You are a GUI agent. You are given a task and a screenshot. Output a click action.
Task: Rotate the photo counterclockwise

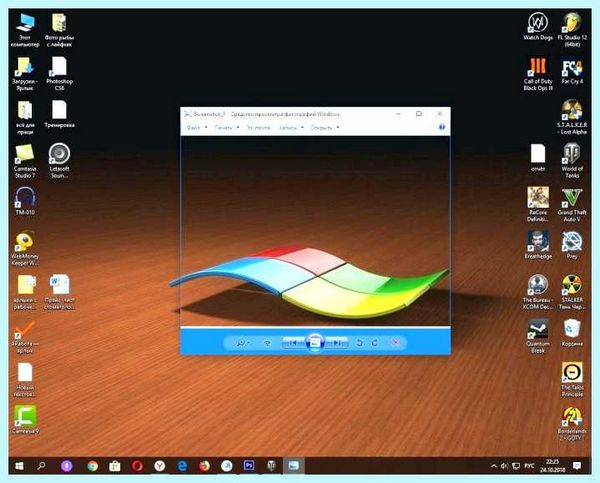pos(359,343)
